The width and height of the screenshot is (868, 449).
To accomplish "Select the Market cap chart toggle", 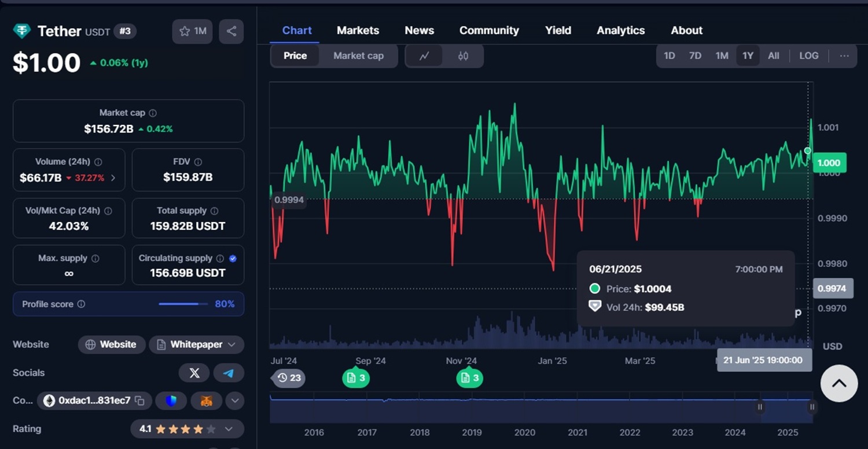I will pos(358,56).
